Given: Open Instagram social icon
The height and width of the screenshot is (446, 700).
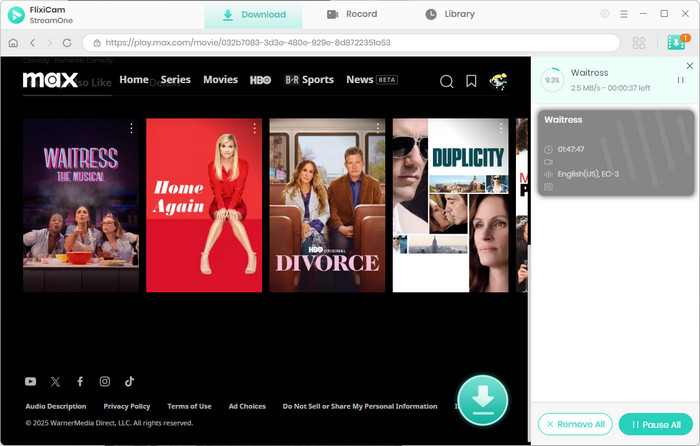Looking at the screenshot, I should click(x=104, y=381).
